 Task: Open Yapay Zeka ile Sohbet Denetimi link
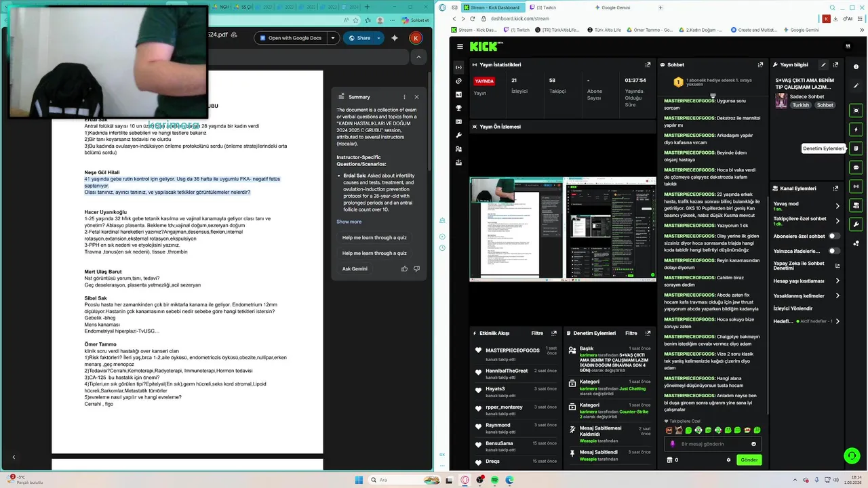tap(806, 266)
